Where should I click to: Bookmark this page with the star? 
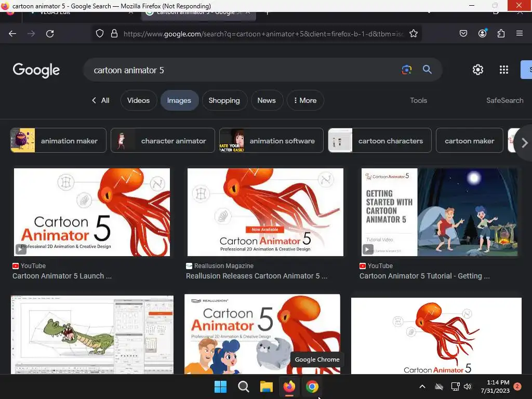click(413, 33)
